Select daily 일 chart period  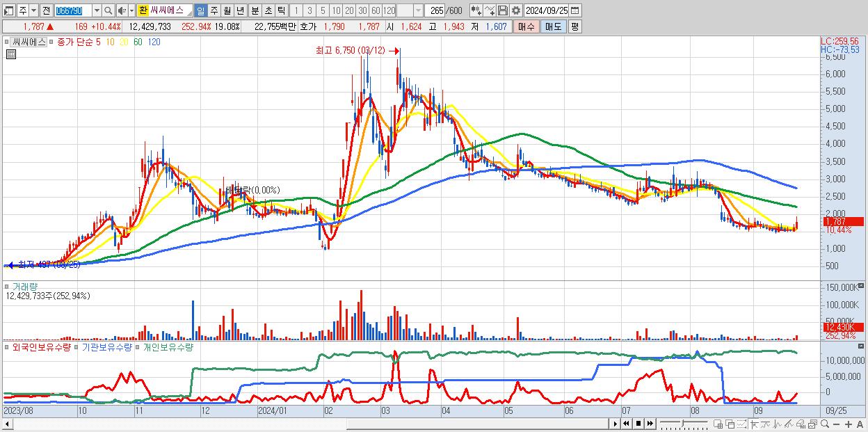coord(200,10)
